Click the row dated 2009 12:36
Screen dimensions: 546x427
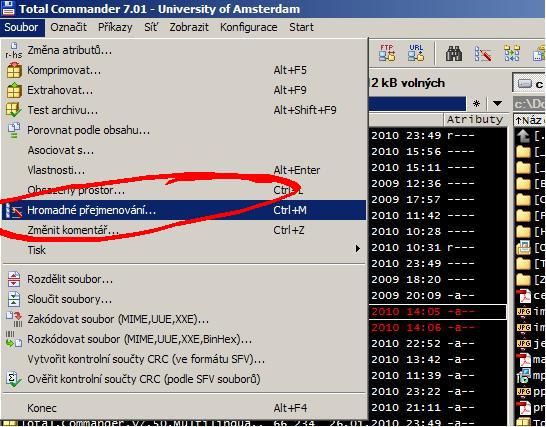438,184
